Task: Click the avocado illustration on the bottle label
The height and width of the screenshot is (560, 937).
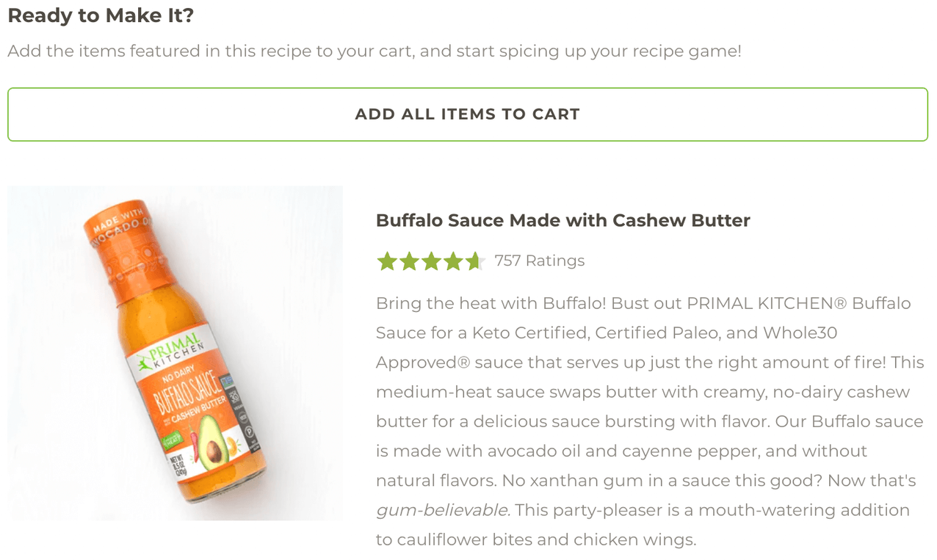Action: 213,442
